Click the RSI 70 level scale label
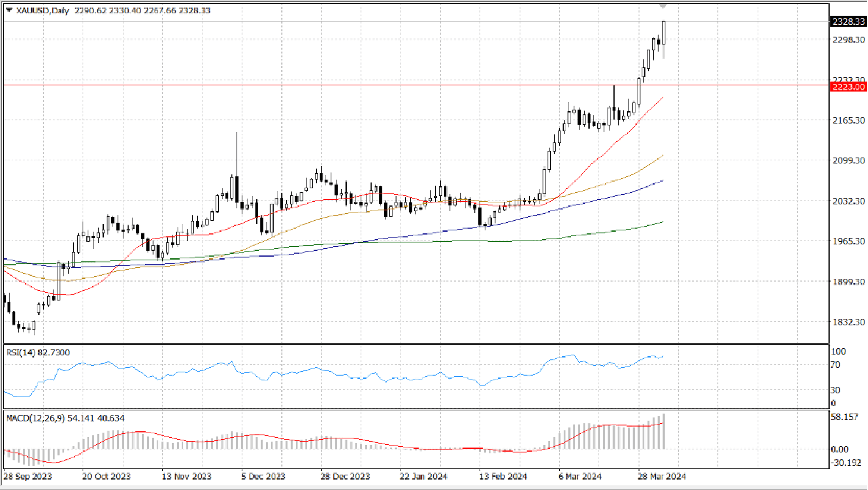 tap(836, 365)
